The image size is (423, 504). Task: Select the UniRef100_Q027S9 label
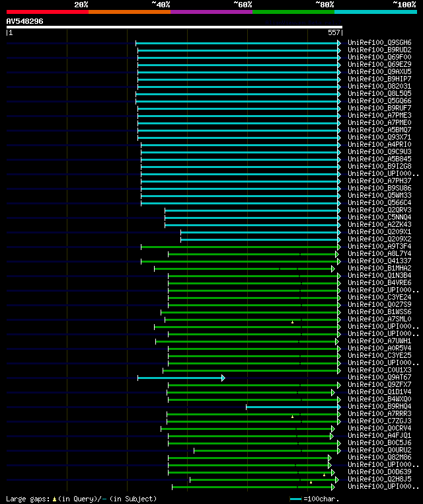point(379,304)
